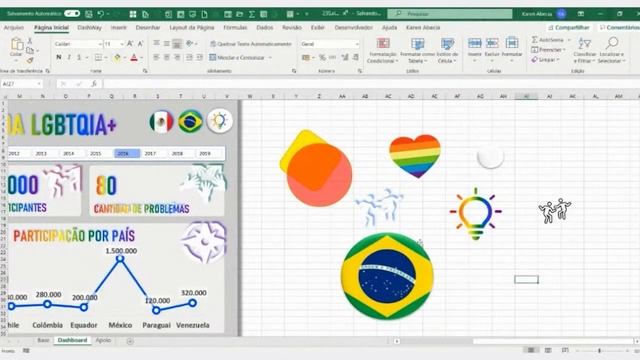Select the 2017 year slicer button

[150, 153]
